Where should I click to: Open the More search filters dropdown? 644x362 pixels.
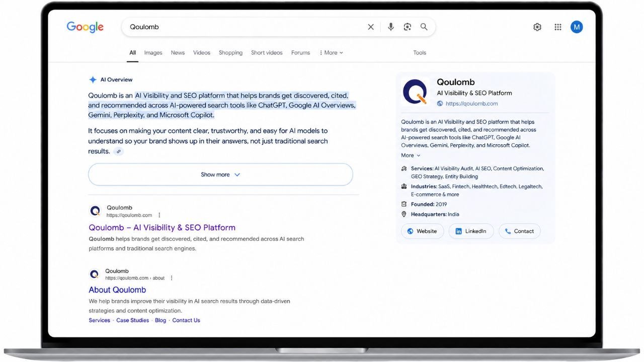click(x=331, y=53)
